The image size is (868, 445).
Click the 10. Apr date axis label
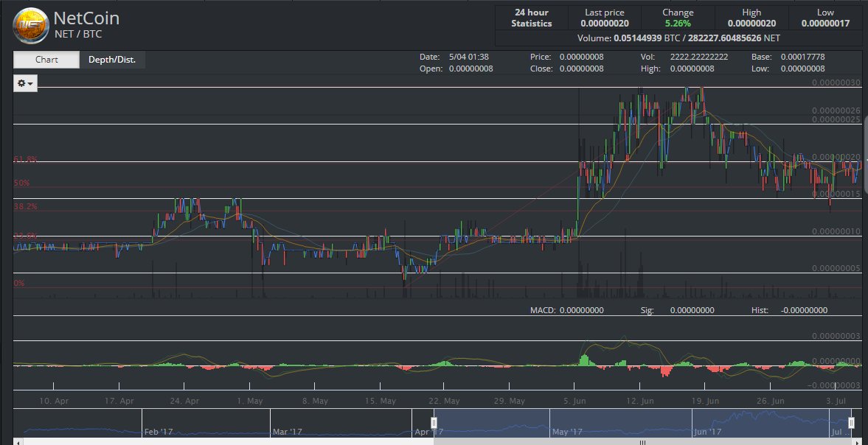[55, 401]
